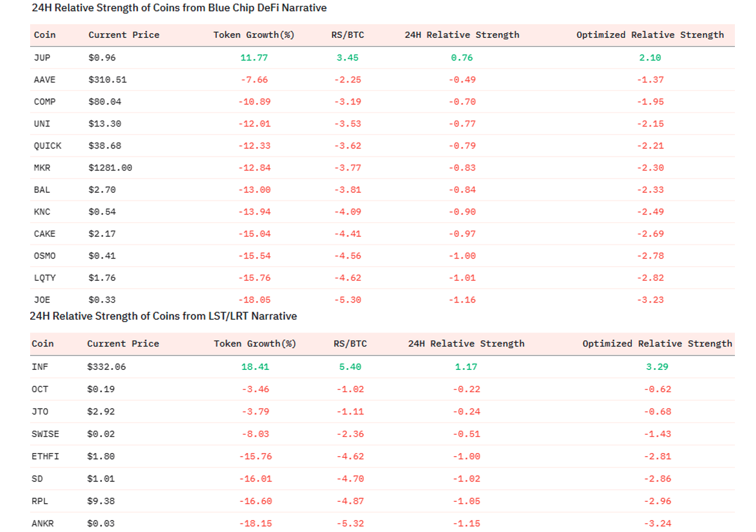The height and width of the screenshot is (532, 756).
Task: Select SD price $1.01
Action: [101, 478]
